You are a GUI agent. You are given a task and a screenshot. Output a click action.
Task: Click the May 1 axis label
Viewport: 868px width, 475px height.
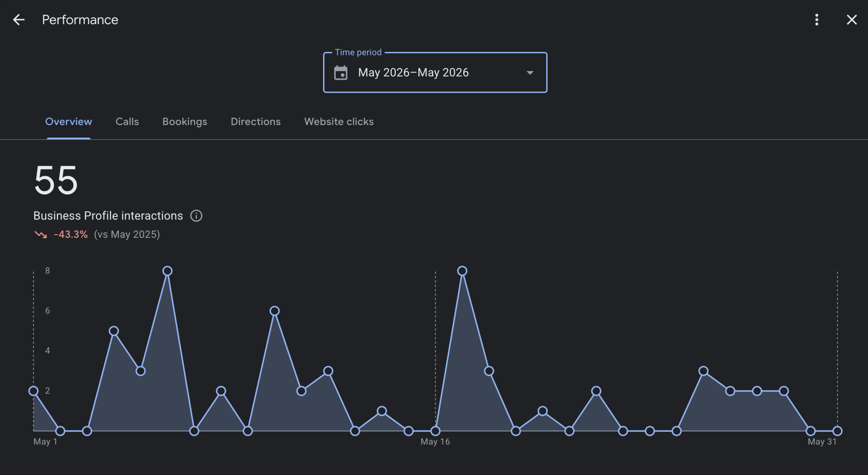(x=45, y=441)
